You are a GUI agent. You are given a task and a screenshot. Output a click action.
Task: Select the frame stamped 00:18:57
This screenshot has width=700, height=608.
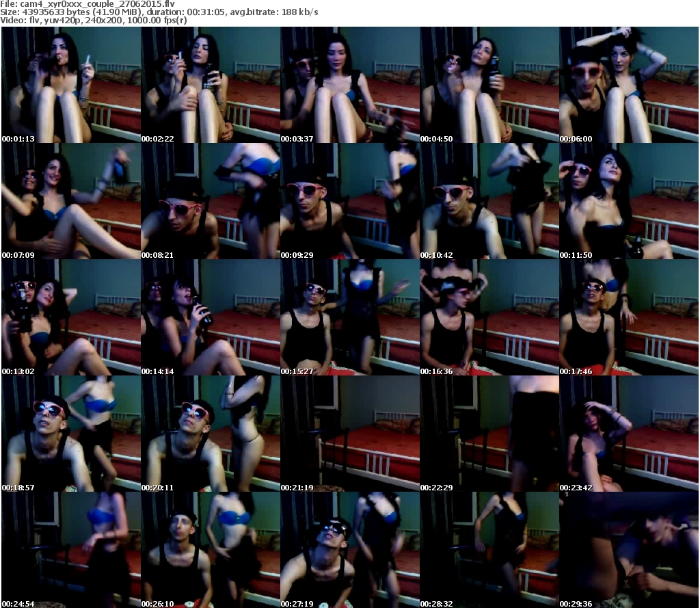(x=71, y=434)
